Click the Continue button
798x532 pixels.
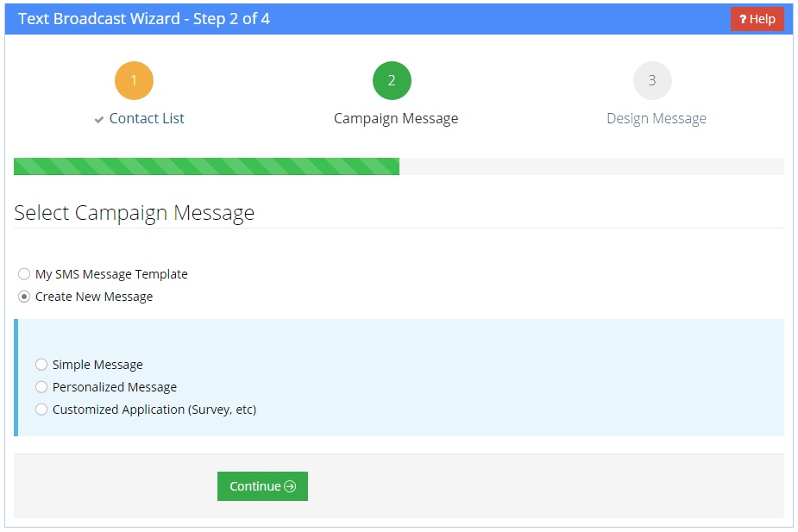(262, 485)
